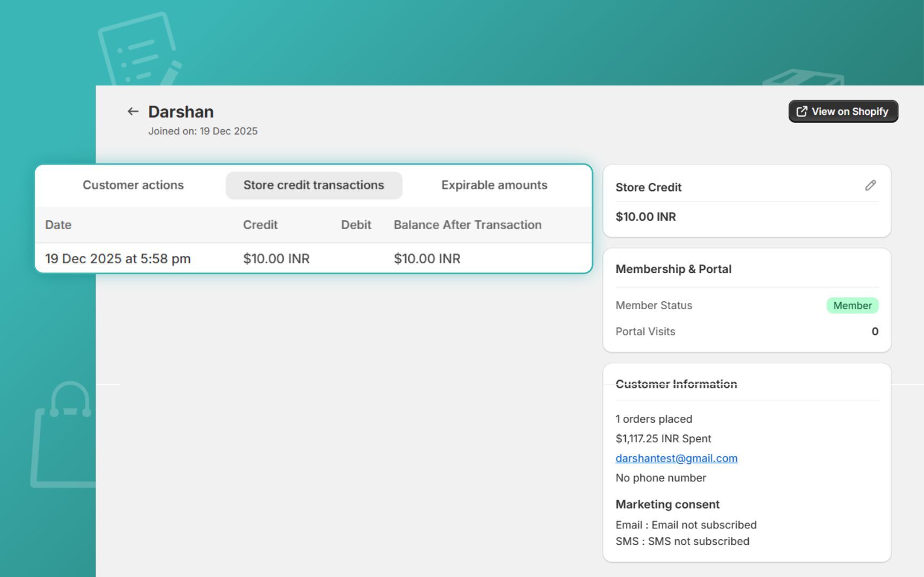Click the back arrow next to Darshan
The image size is (924, 577).
[133, 111]
